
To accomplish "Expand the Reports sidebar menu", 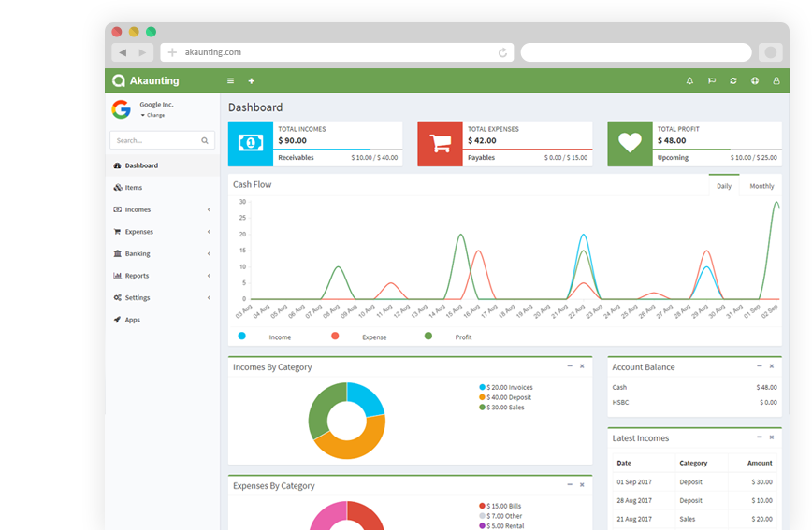I will (x=163, y=276).
